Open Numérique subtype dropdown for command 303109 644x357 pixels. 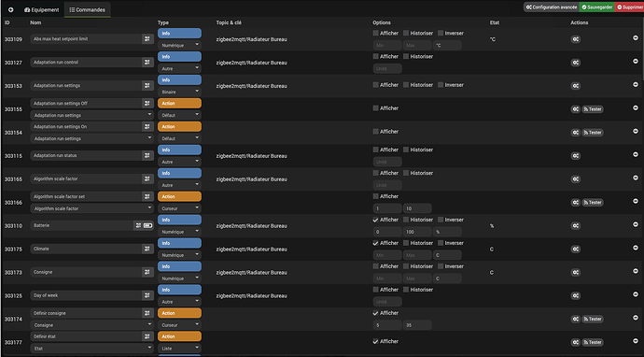(179, 45)
